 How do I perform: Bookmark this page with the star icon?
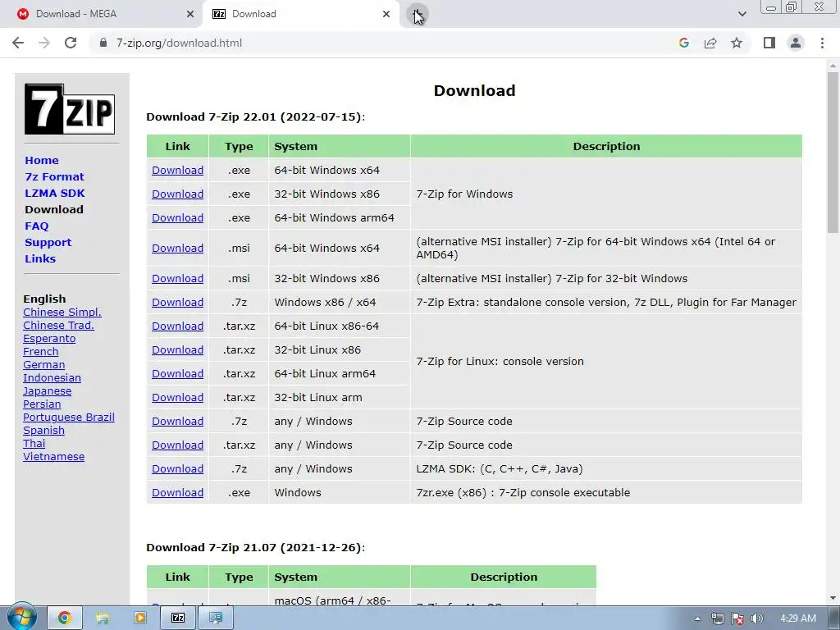click(737, 43)
